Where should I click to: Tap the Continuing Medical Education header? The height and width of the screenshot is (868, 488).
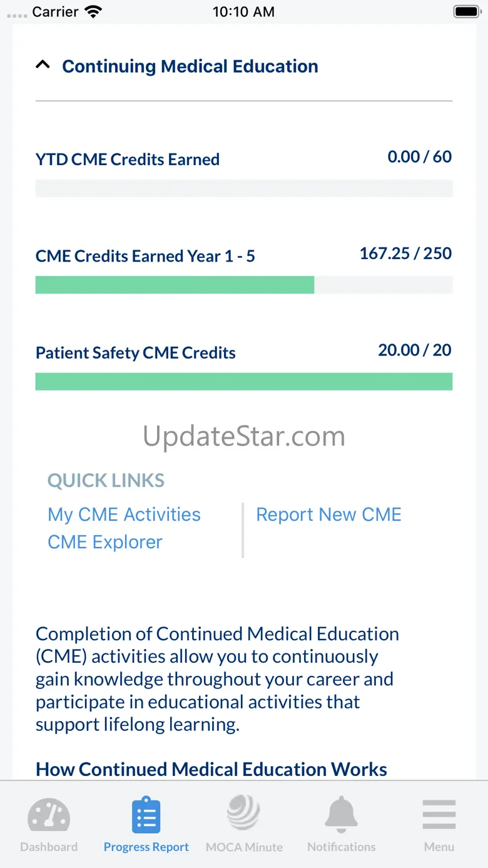190,66
